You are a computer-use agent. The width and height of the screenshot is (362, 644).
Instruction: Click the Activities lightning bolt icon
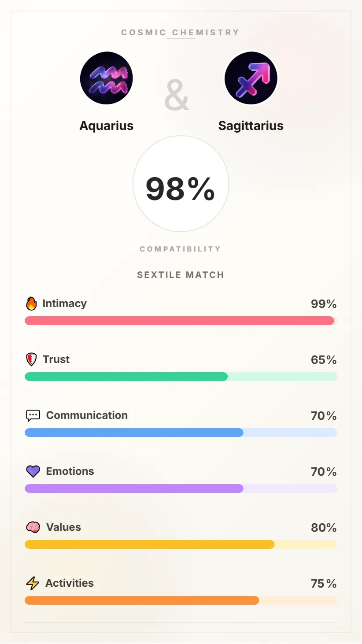click(33, 583)
